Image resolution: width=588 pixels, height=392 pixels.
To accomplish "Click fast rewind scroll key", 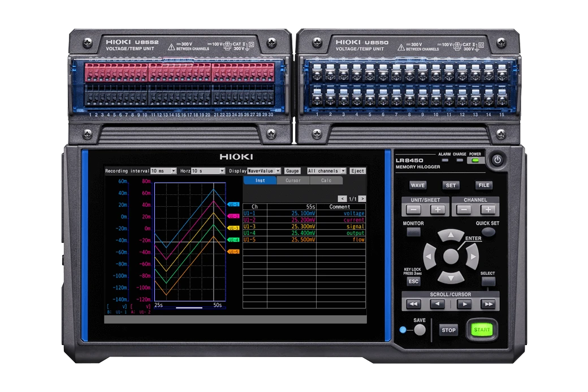I will point(413,304).
